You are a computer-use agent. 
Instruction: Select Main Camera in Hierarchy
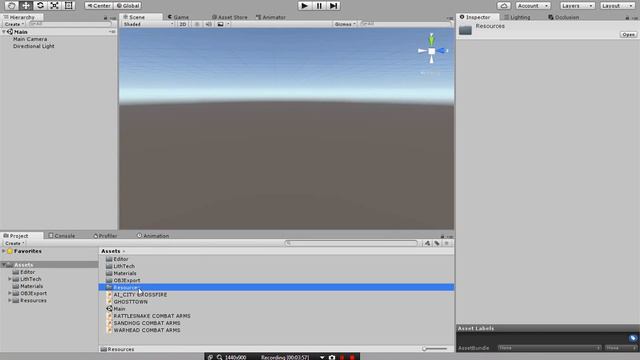pyautogui.click(x=30, y=39)
